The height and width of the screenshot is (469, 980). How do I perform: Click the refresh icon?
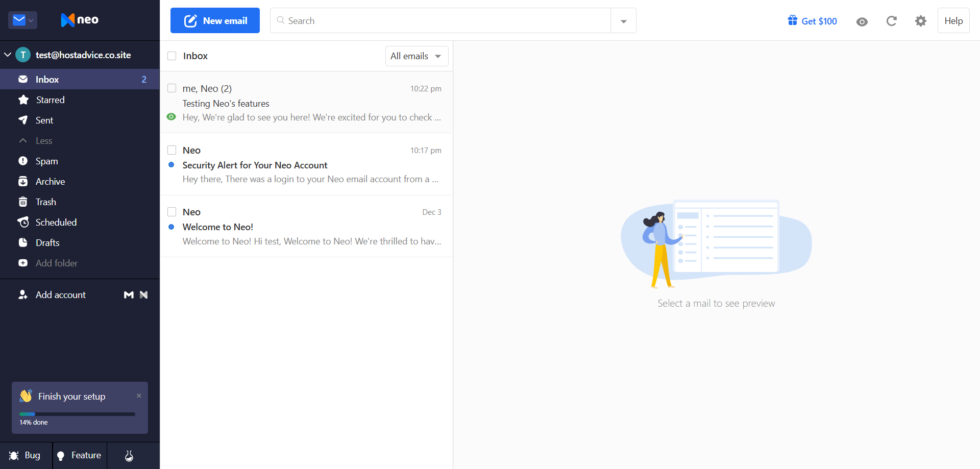pos(892,21)
